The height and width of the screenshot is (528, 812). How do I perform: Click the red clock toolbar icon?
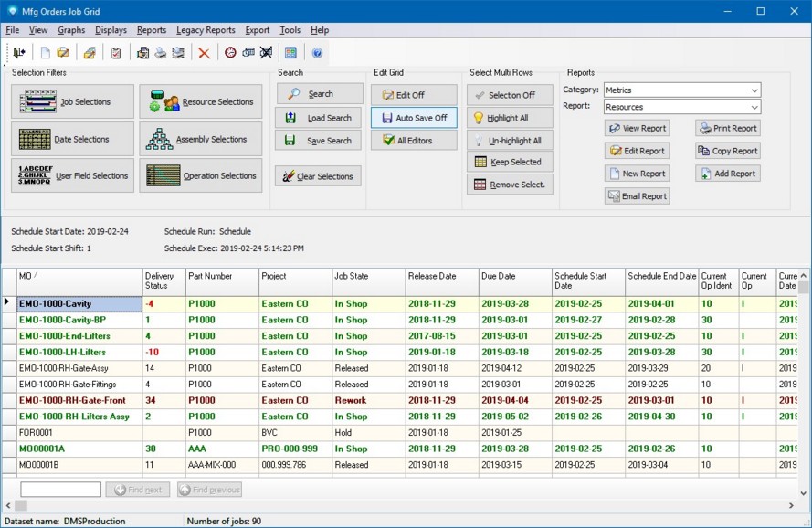pyautogui.click(x=230, y=53)
